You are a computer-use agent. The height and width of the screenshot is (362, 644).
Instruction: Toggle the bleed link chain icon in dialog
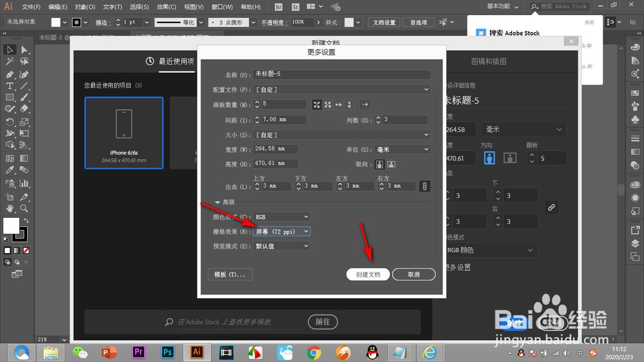tap(424, 186)
